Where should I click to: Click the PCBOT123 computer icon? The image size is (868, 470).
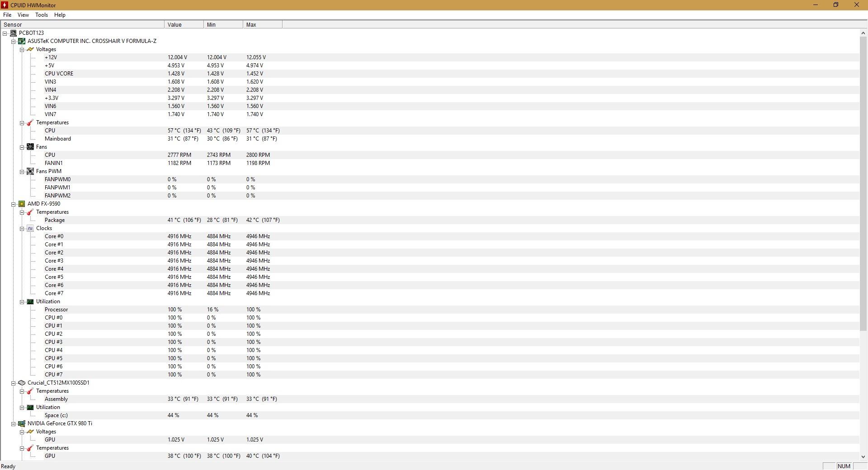click(x=13, y=33)
